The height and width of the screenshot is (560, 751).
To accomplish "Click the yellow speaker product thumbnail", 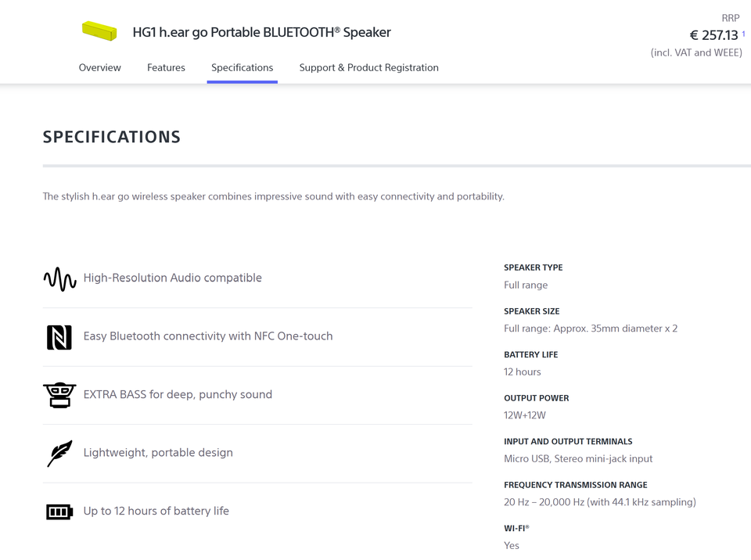I will 99,31.
